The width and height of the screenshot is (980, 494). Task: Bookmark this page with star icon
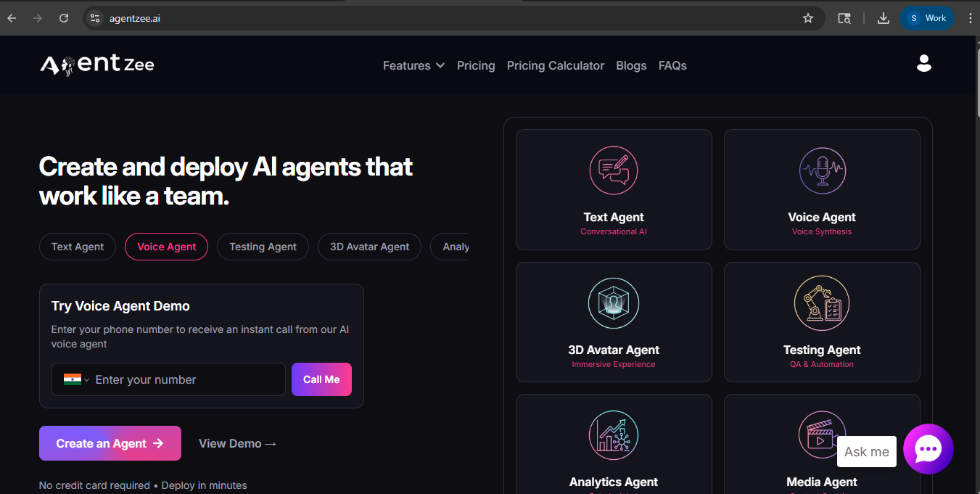(808, 18)
